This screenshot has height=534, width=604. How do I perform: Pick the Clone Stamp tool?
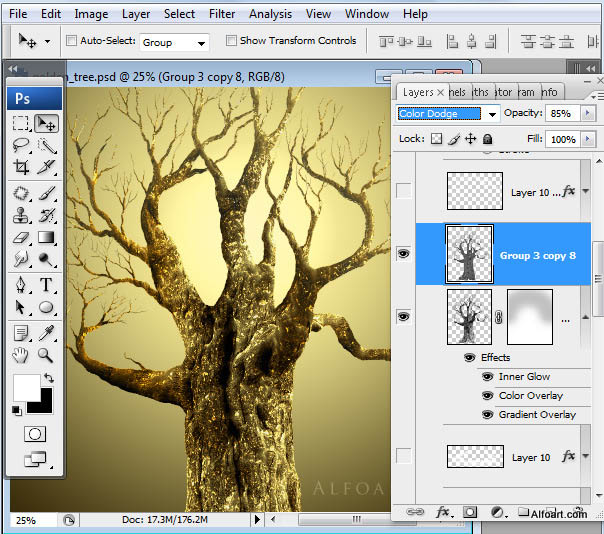pyautogui.click(x=21, y=215)
